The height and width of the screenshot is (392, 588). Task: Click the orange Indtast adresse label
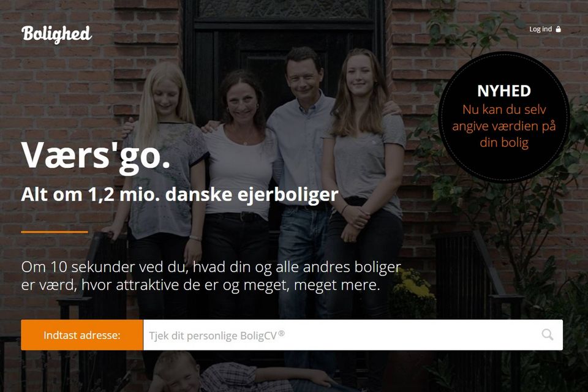[x=82, y=335]
